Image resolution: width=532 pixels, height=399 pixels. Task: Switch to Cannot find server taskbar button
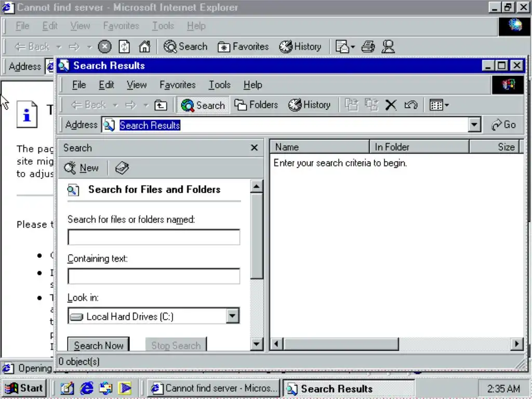click(214, 388)
